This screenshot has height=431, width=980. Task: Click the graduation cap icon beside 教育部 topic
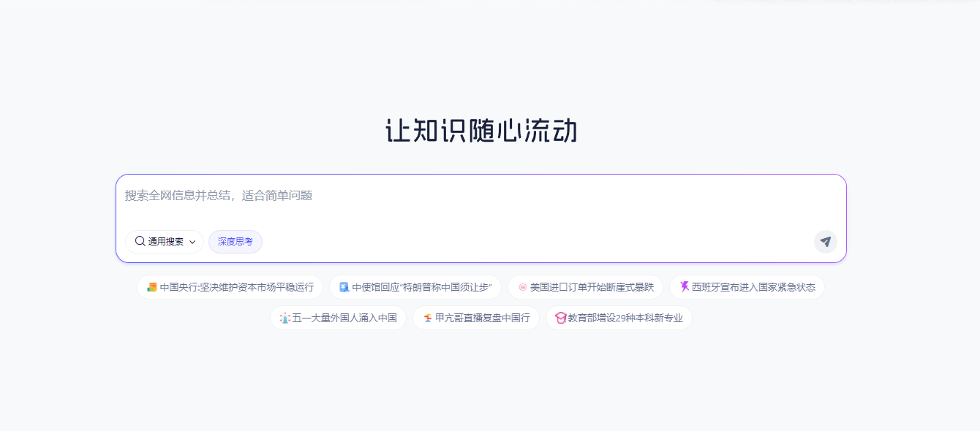561,318
